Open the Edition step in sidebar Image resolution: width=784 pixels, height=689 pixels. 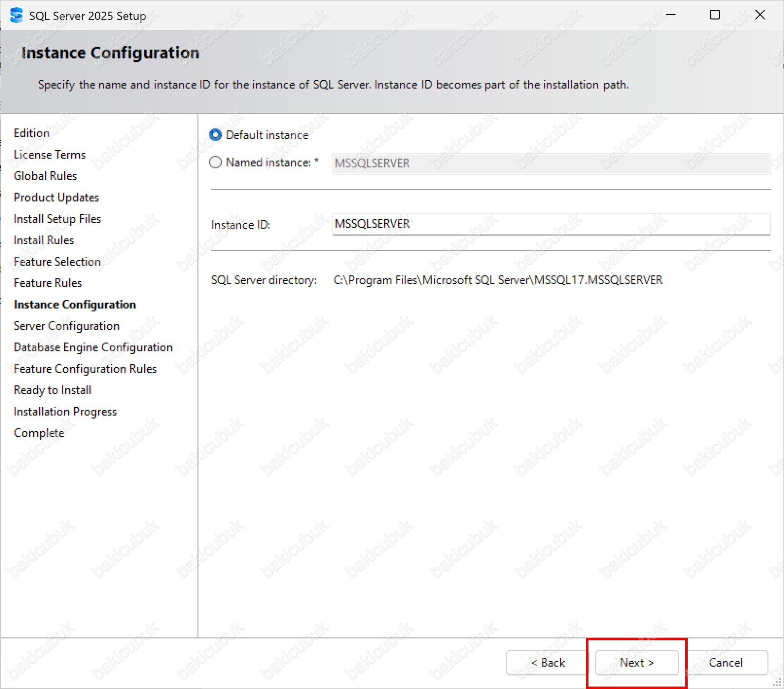[32, 133]
